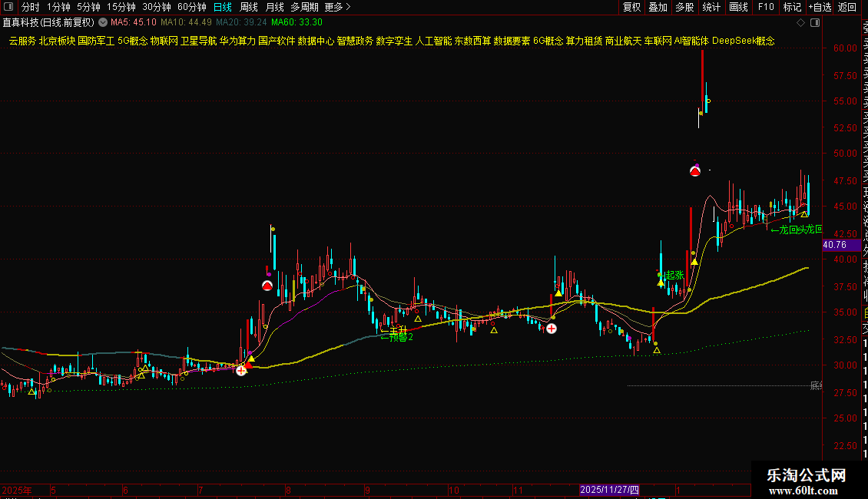
Task: Click the 标记 mark button
Action: (792, 7)
